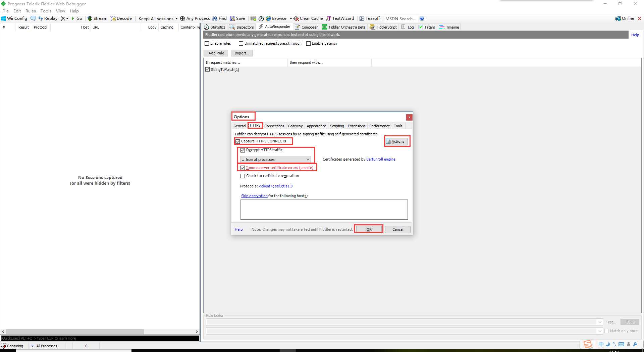Click the protocols <client>;ssl3;tls1.0 link
The height and width of the screenshot is (352, 644).
(276, 186)
